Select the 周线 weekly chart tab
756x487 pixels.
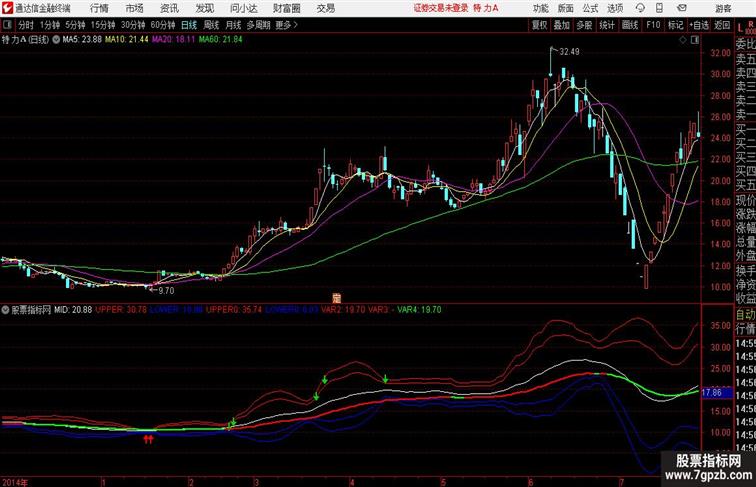point(211,25)
